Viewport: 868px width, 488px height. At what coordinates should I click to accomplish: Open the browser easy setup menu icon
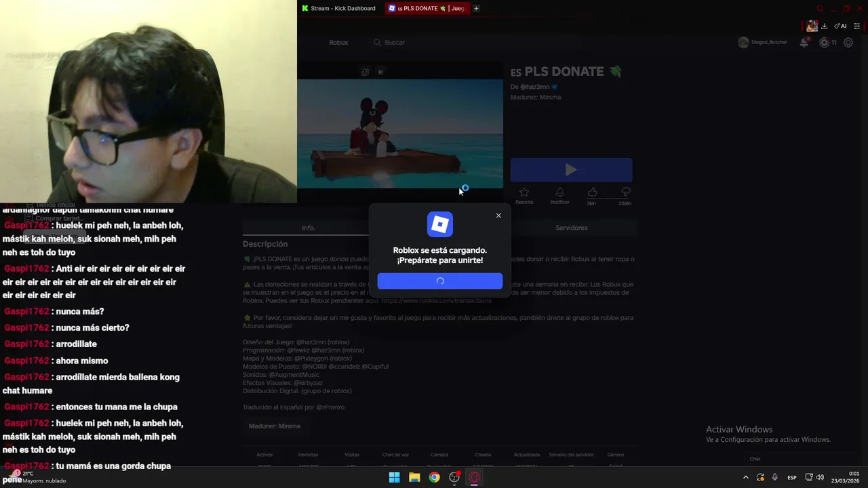coord(857,26)
